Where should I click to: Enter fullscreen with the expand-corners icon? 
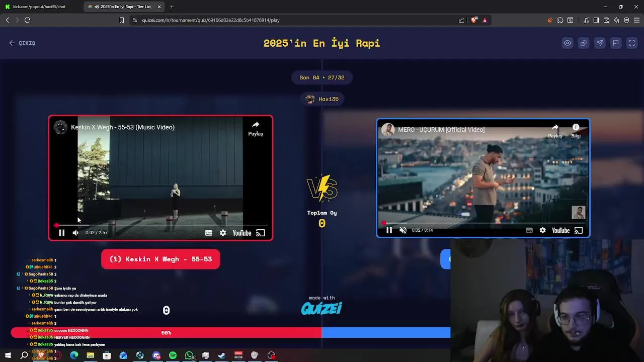point(632,43)
